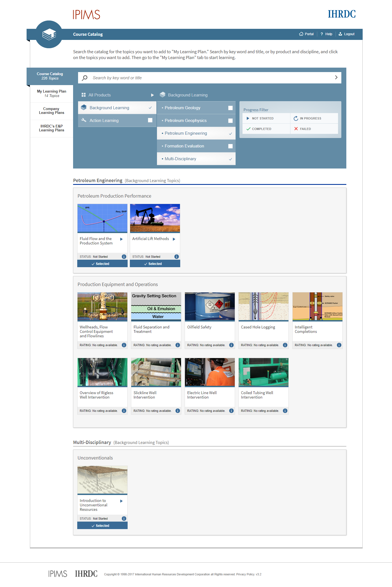Screen dimensions: 392x587
Task: Open info icon for Fluid Flow topic
Action: point(124,257)
